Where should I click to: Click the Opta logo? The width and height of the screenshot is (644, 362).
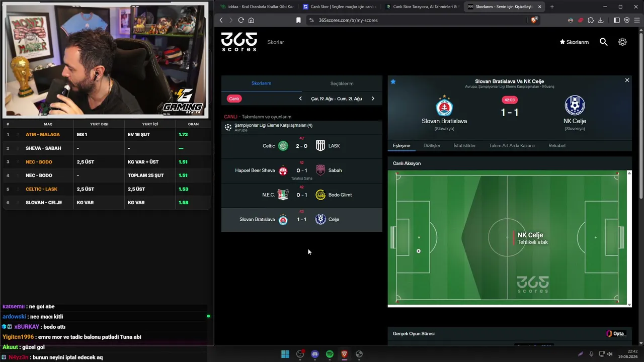point(616,334)
